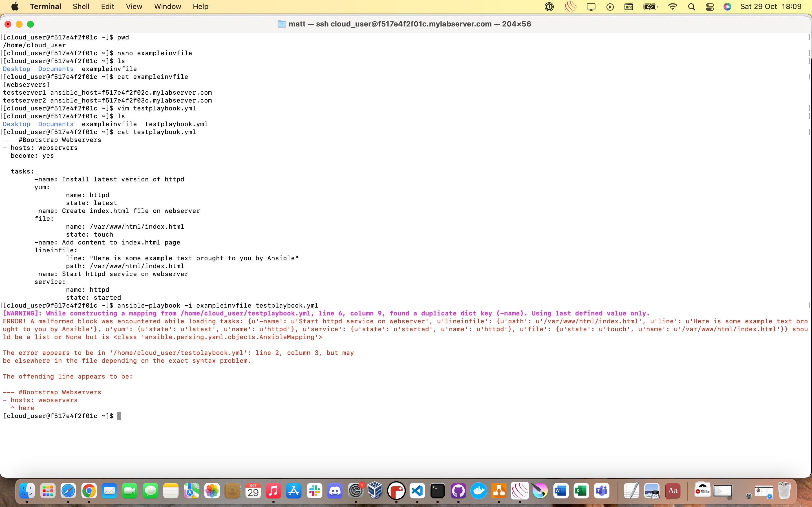Open Visual Studio Code from dock

pos(417,491)
